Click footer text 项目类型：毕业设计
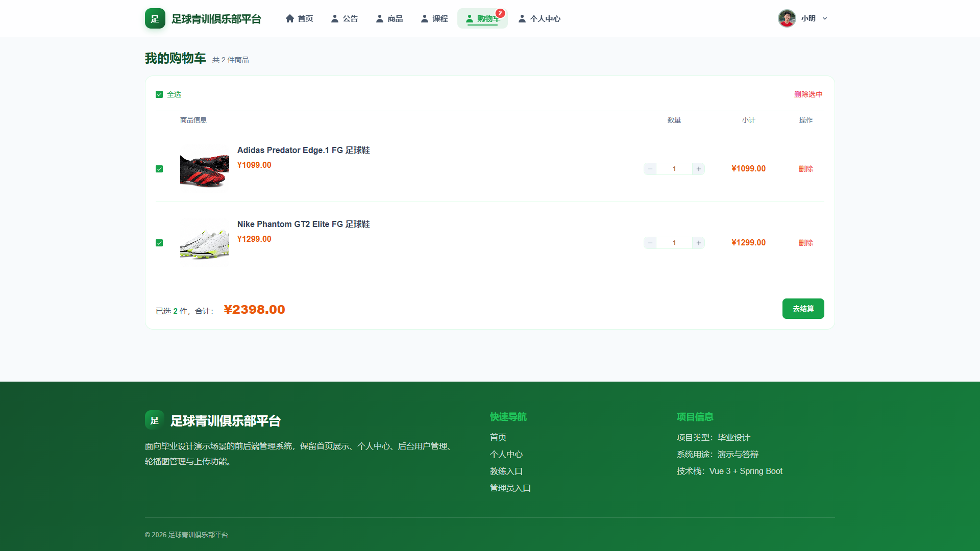Image resolution: width=980 pixels, height=551 pixels. 714,437
